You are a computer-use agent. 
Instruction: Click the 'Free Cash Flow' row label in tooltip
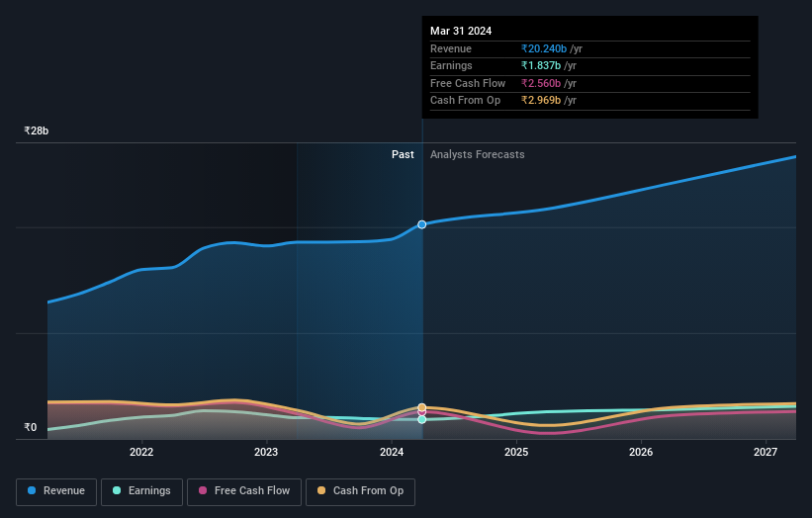(x=468, y=83)
